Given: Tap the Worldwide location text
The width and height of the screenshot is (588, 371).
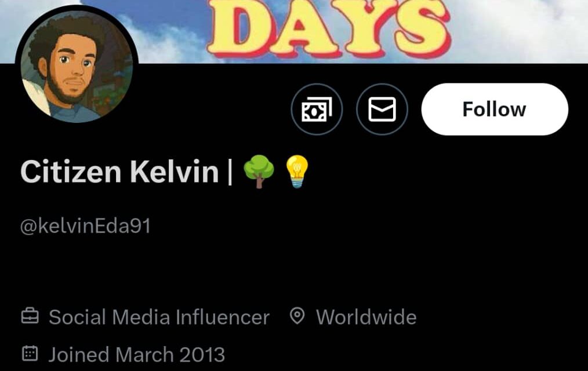Looking at the screenshot, I should [366, 318].
